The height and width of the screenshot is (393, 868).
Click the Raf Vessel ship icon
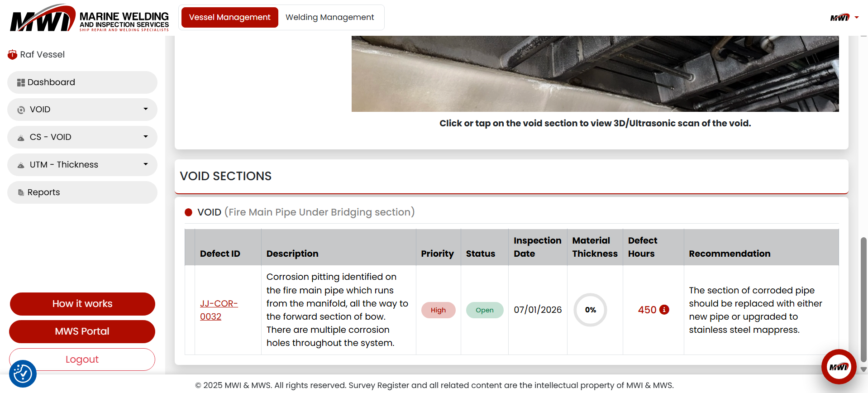point(12,55)
